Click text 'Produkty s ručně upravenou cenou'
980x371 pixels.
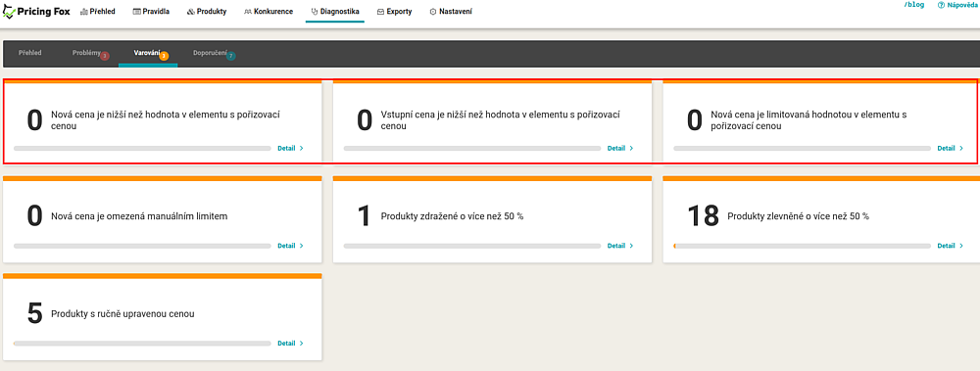pos(122,313)
